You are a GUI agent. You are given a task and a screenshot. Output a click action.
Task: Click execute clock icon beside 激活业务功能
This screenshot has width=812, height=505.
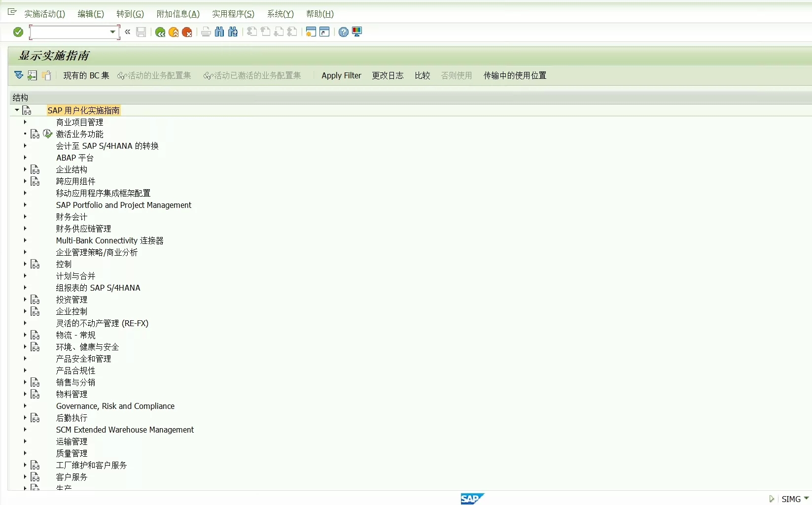[48, 134]
